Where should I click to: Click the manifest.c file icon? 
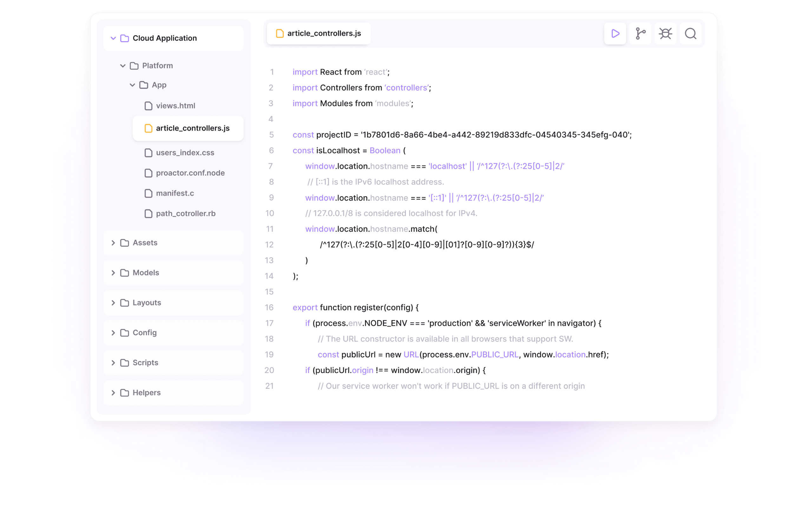[148, 193]
